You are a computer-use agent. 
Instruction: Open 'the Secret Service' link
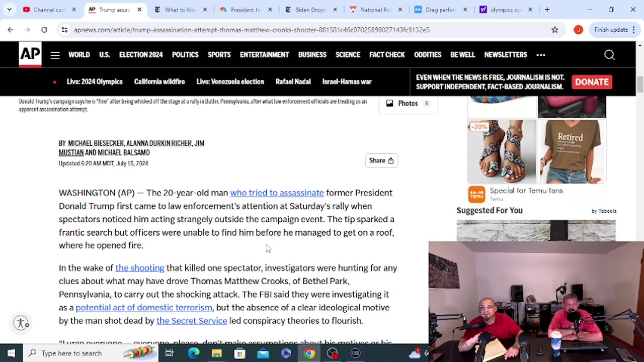[x=192, y=320]
